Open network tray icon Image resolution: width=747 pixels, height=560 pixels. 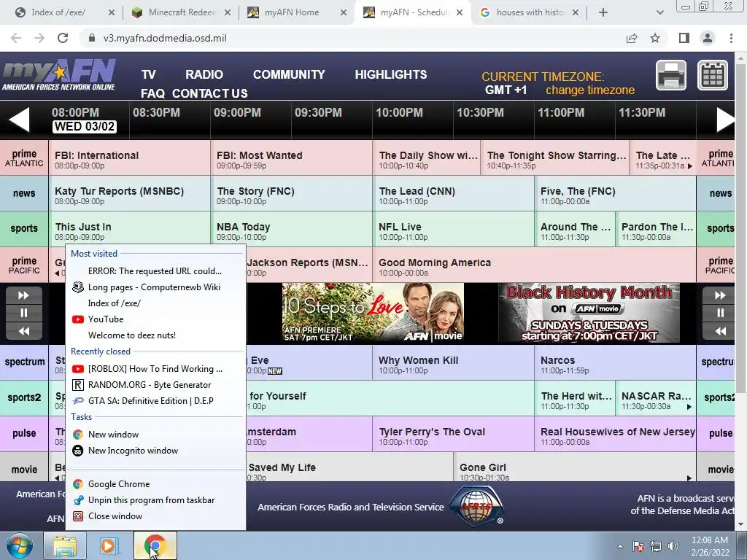coord(656,546)
